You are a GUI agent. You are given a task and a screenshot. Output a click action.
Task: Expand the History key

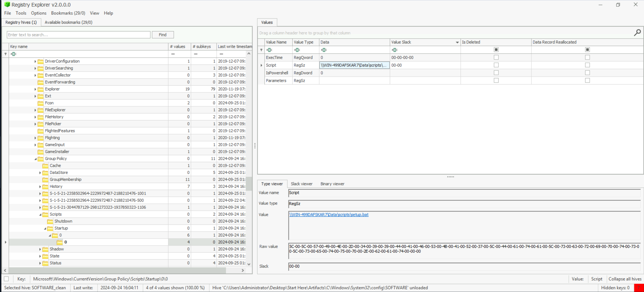point(40,187)
